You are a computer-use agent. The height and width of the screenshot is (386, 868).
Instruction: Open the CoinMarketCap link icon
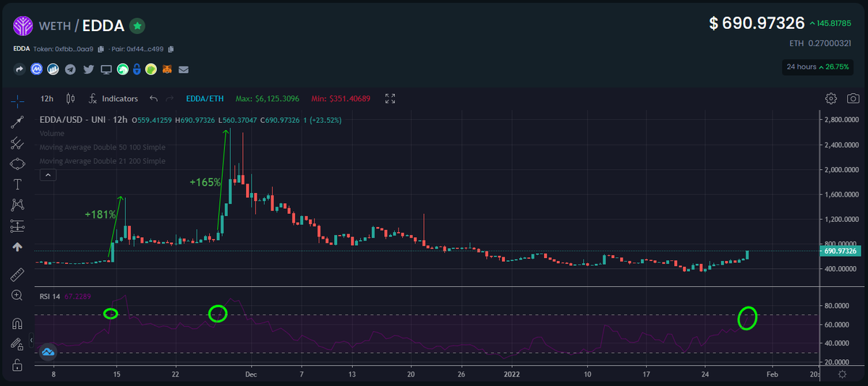[36, 69]
